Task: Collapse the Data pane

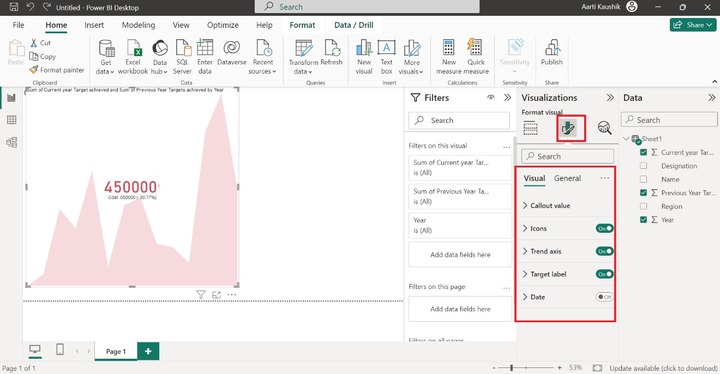Action: (x=711, y=97)
